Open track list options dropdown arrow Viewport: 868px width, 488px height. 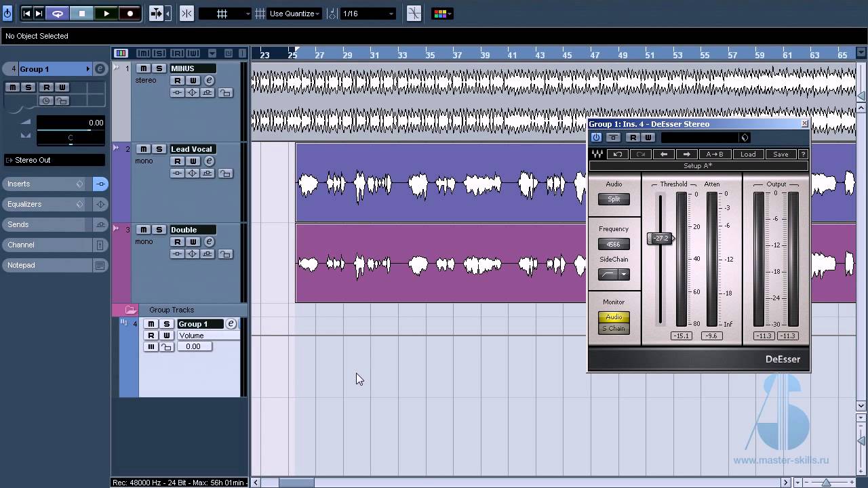[x=212, y=54]
